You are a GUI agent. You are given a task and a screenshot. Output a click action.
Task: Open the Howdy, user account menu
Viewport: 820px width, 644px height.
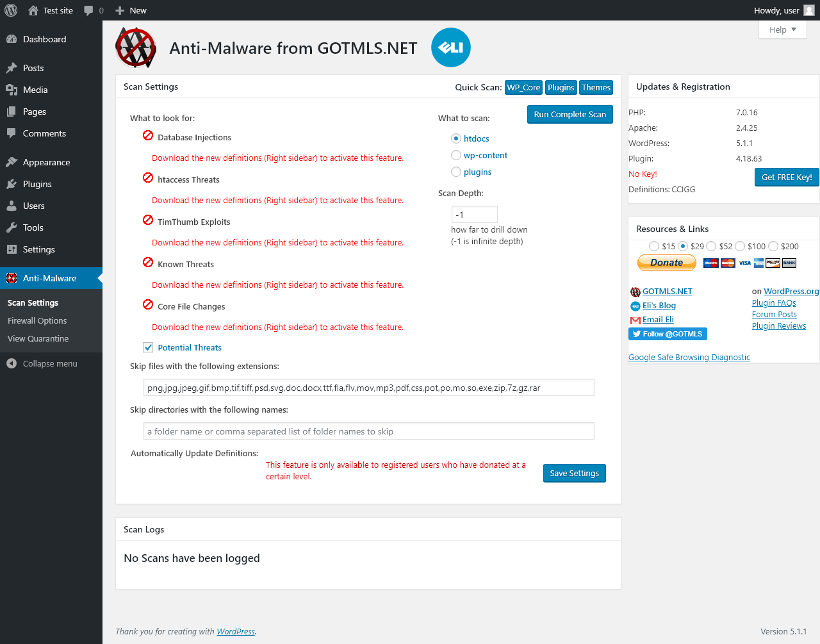click(x=776, y=10)
